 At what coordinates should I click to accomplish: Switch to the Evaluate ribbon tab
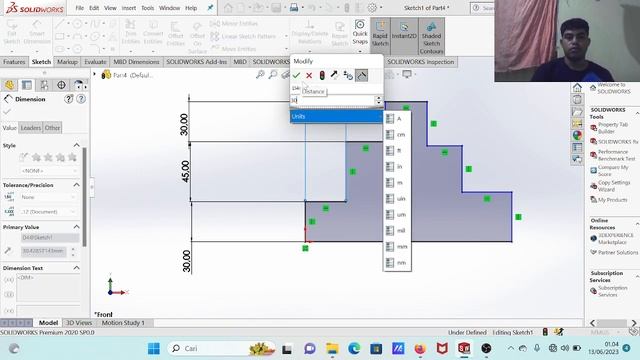pyautogui.click(x=95, y=62)
